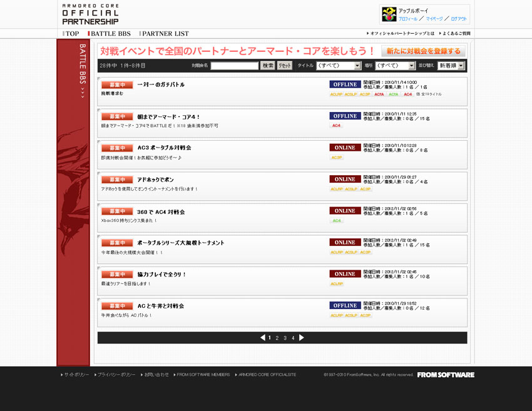This screenshot has width=532, height=411.
Task: Focus the 対戦会名 search input field
Action: pyautogui.click(x=235, y=66)
